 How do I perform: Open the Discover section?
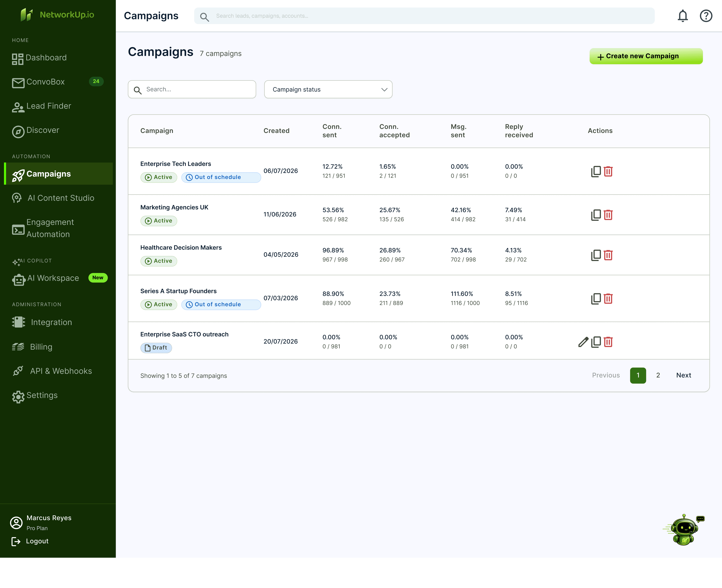click(58, 130)
